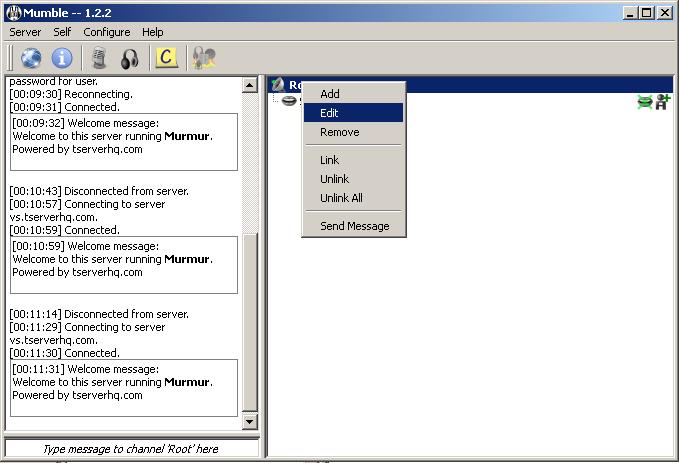Click the 'Type message to channel' input field
The height and width of the screenshot is (463, 679).
coord(132,449)
